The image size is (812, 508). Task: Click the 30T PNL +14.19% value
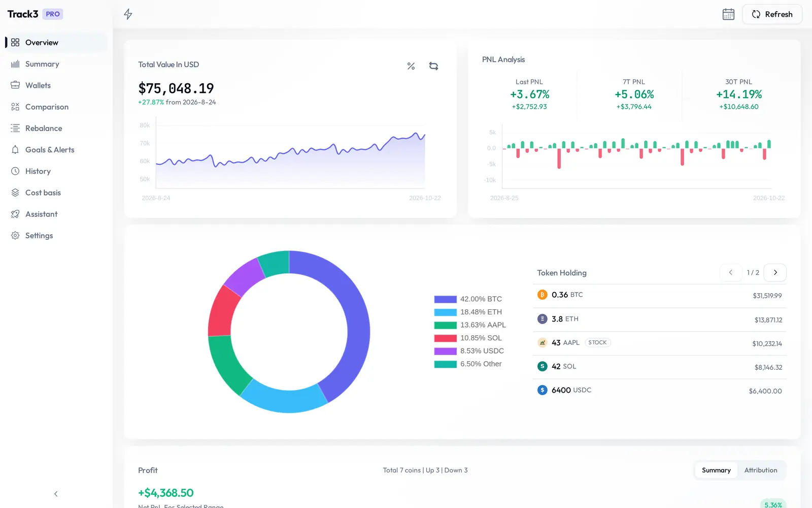point(739,94)
